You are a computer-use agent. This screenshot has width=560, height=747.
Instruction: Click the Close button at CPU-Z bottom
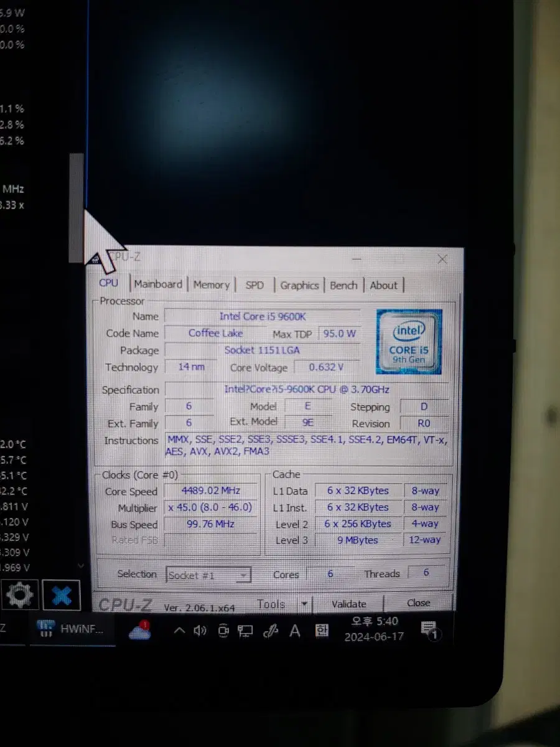[x=418, y=603]
